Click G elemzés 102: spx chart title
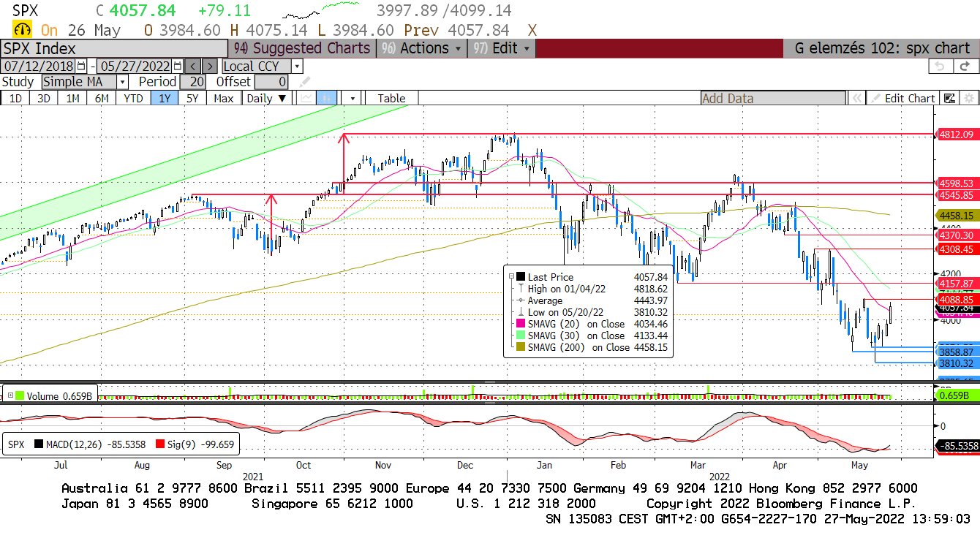The image size is (980, 538). pyautogui.click(x=882, y=48)
